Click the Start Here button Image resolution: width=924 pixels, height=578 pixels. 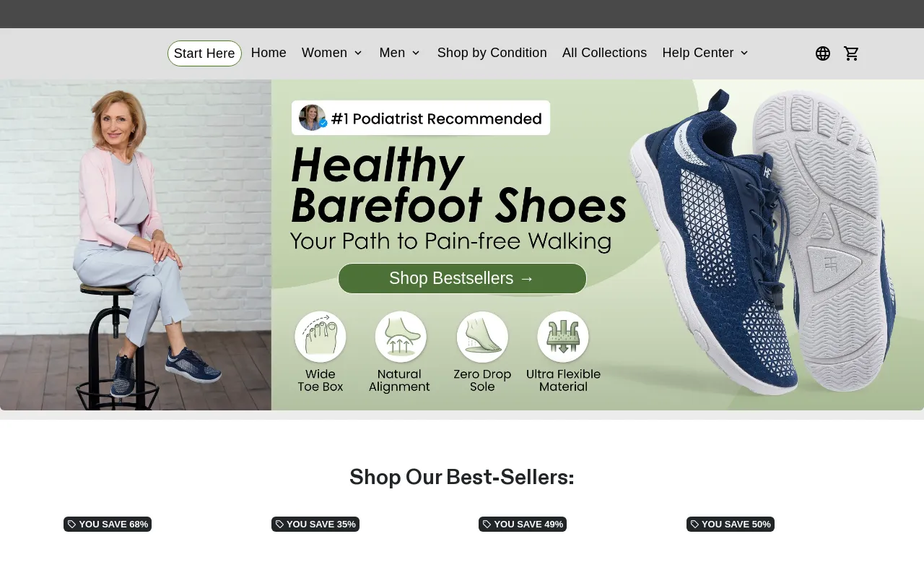tap(204, 53)
